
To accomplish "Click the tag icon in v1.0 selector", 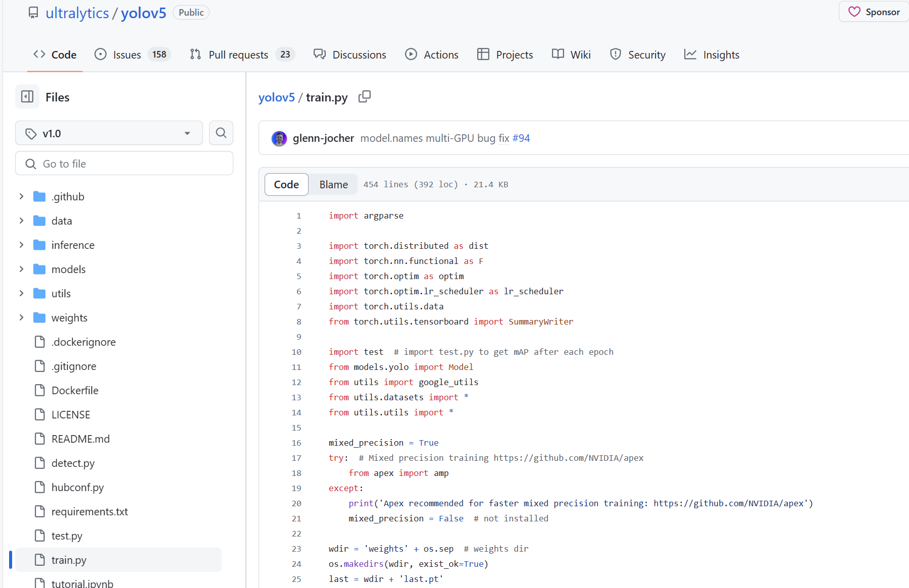I will point(31,133).
